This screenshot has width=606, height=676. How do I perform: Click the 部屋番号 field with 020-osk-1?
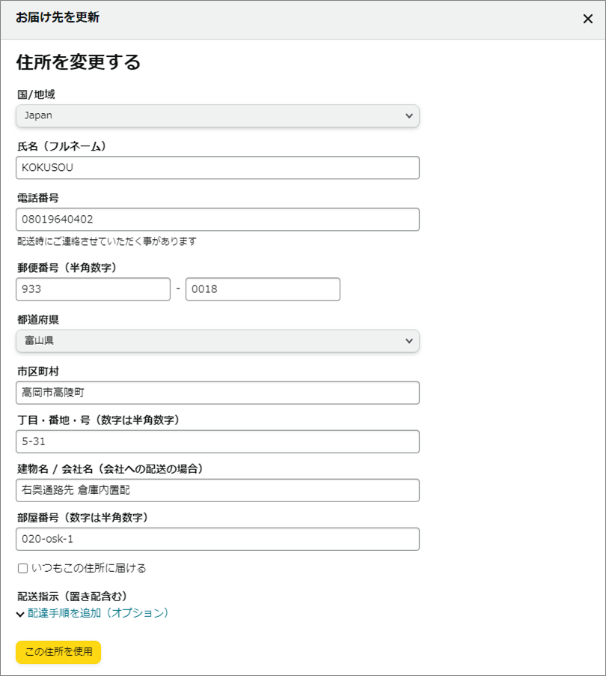[217, 539]
